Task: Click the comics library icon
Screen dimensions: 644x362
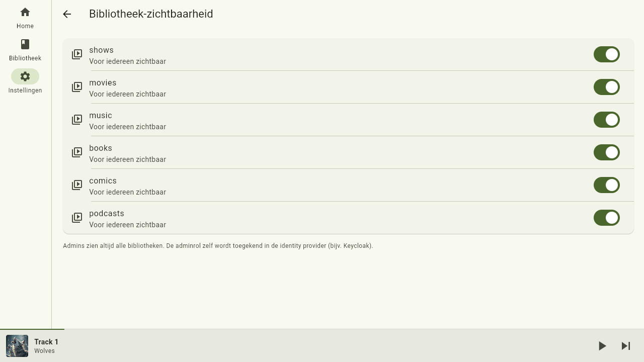Action: click(x=77, y=185)
